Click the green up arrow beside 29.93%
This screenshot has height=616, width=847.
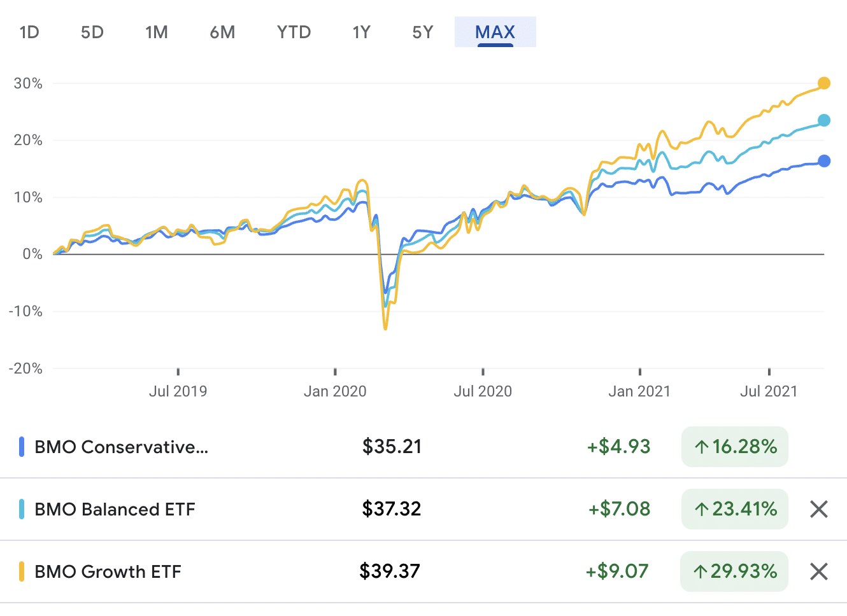(701, 571)
